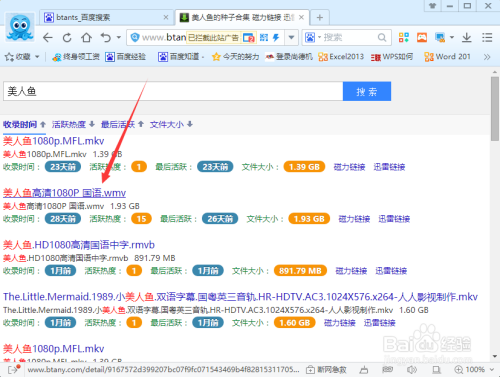Expand the screenshot tool dropdown arrow
500x377 pixels.
[x=452, y=37]
